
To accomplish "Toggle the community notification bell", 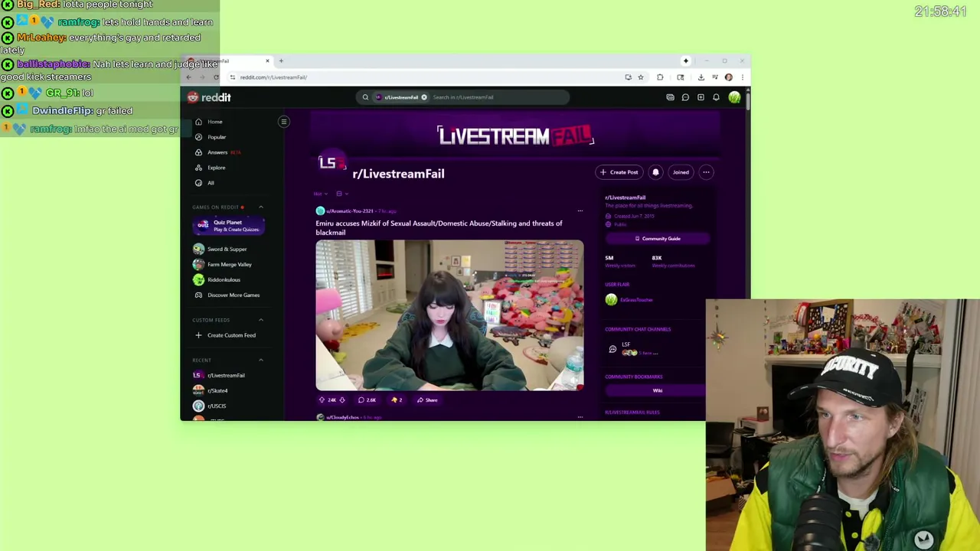I will [x=655, y=172].
